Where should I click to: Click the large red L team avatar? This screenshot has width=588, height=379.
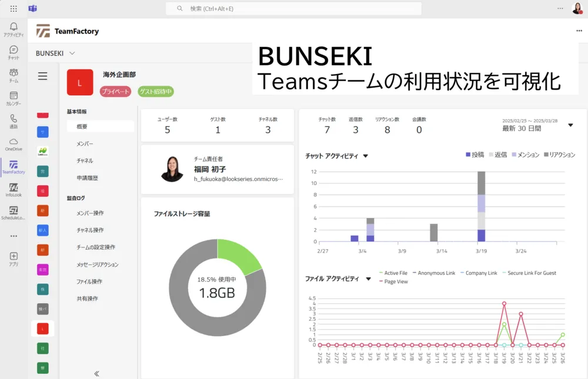(80, 82)
